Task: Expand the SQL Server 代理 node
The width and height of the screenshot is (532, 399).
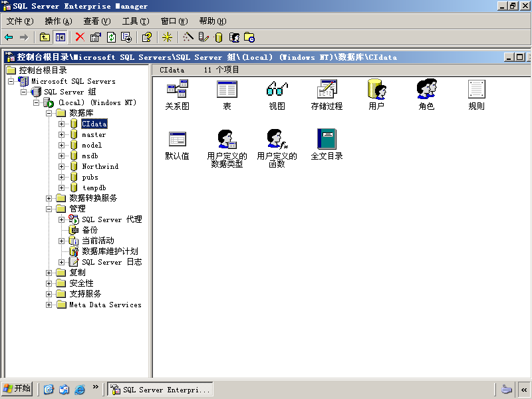Action: click(61, 220)
